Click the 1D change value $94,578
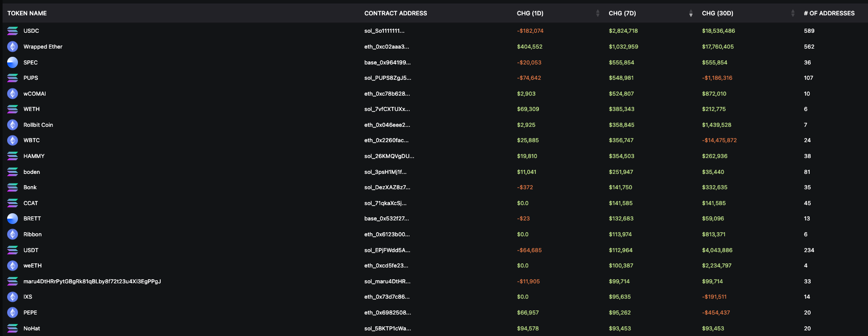 point(528,328)
